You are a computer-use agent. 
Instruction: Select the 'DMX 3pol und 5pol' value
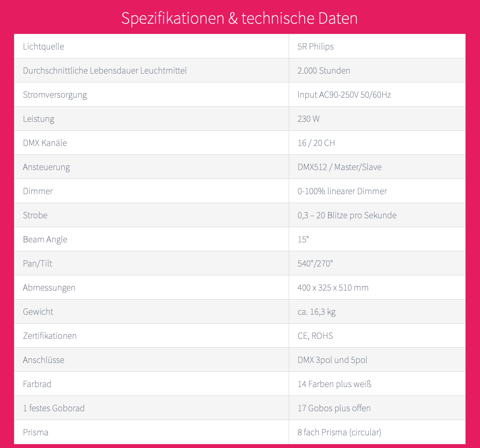tap(332, 360)
